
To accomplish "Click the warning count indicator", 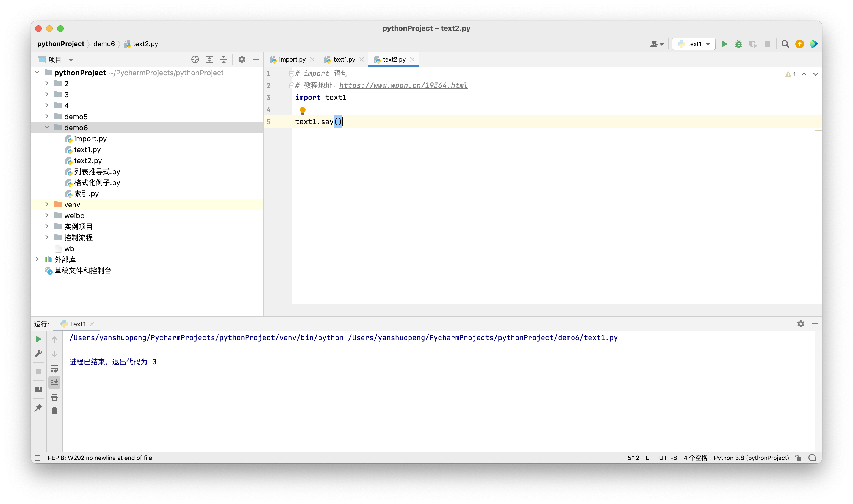I will click(x=790, y=74).
